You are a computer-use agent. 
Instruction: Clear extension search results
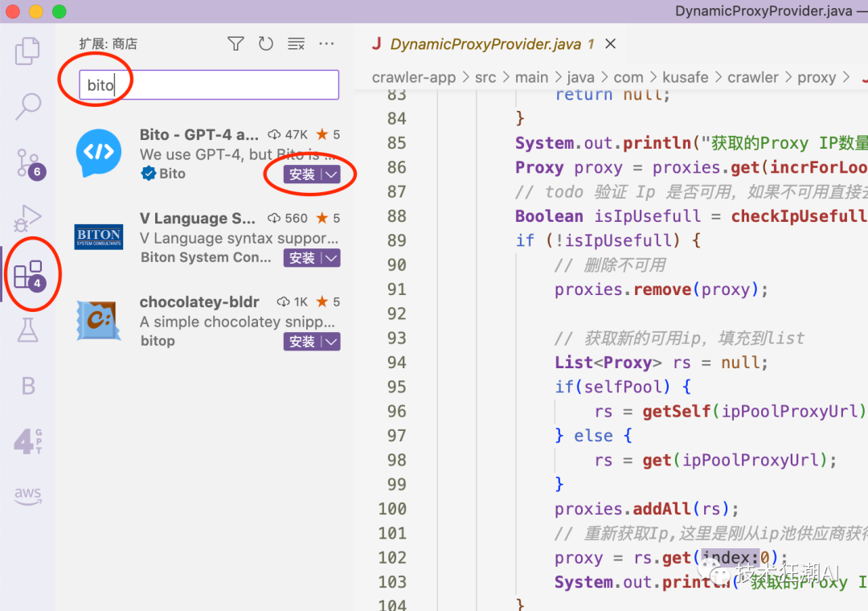(x=296, y=43)
